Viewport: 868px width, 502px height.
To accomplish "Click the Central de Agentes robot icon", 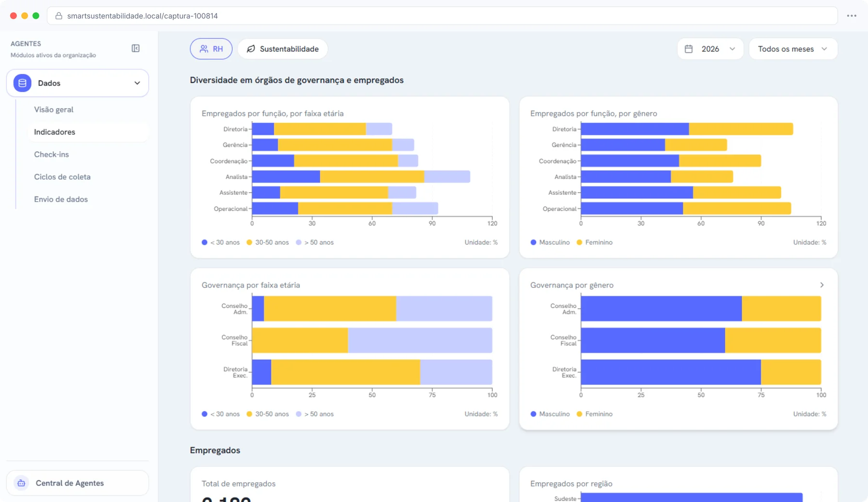I will coord(21,483).
